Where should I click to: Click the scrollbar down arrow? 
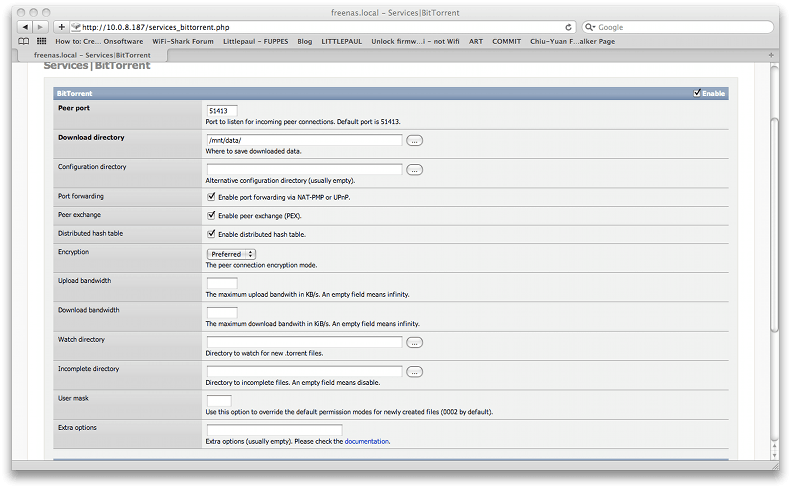[775, 455]
